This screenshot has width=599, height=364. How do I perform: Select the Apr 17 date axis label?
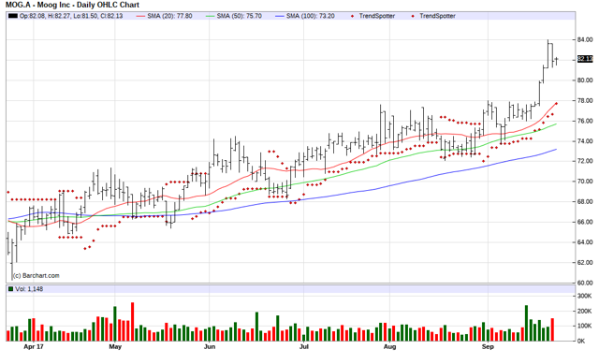[34, 347]
